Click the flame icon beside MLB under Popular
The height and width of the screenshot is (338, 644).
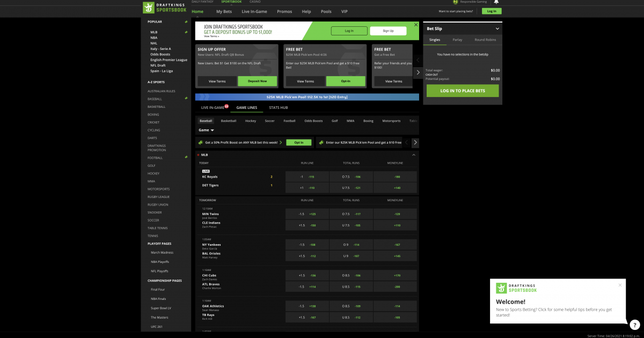coord(186,32)
